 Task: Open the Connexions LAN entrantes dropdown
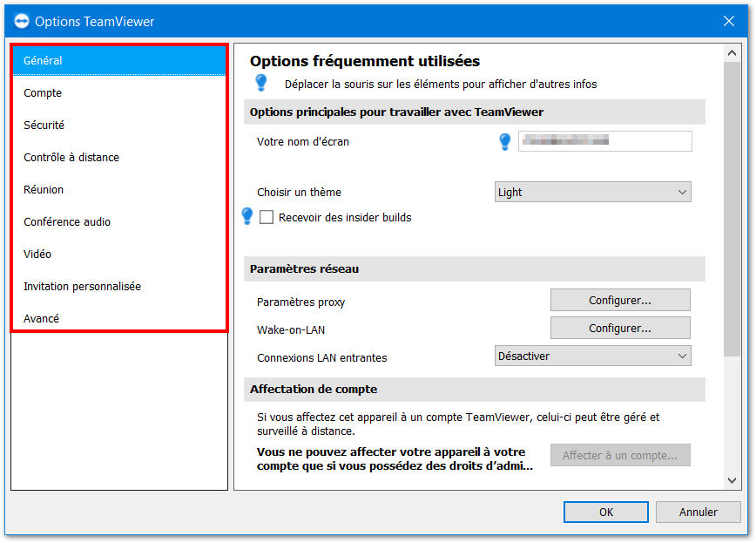[592, 356]
